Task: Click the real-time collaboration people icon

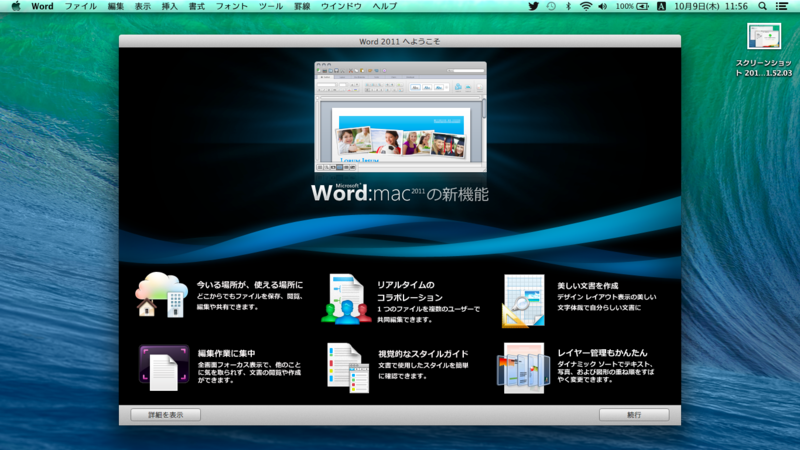Action: pyautogui.click(x=346, y=299)
